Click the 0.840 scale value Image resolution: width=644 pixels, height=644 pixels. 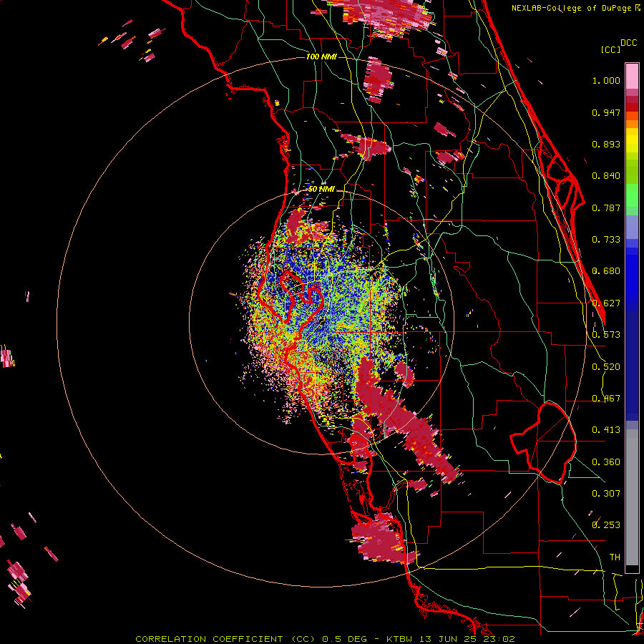tap(606, 176)
